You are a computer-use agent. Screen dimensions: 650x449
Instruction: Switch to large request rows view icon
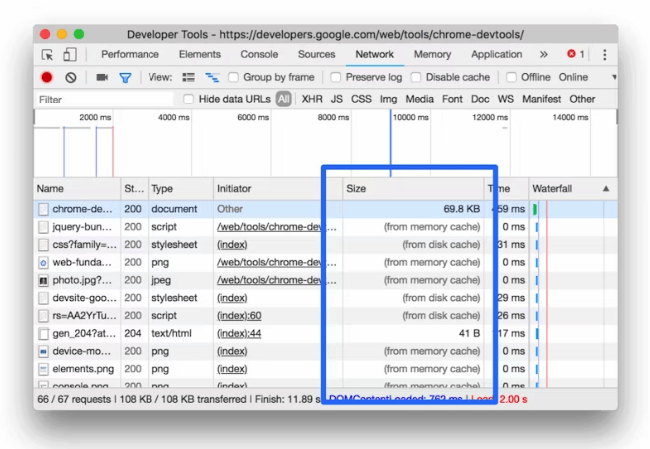point(188,77)
